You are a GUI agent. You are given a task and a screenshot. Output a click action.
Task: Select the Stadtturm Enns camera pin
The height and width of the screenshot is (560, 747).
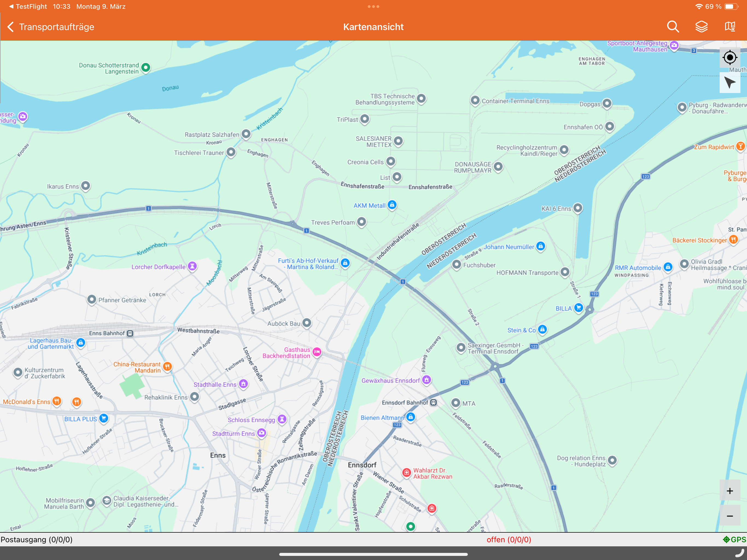click(261, 433)
